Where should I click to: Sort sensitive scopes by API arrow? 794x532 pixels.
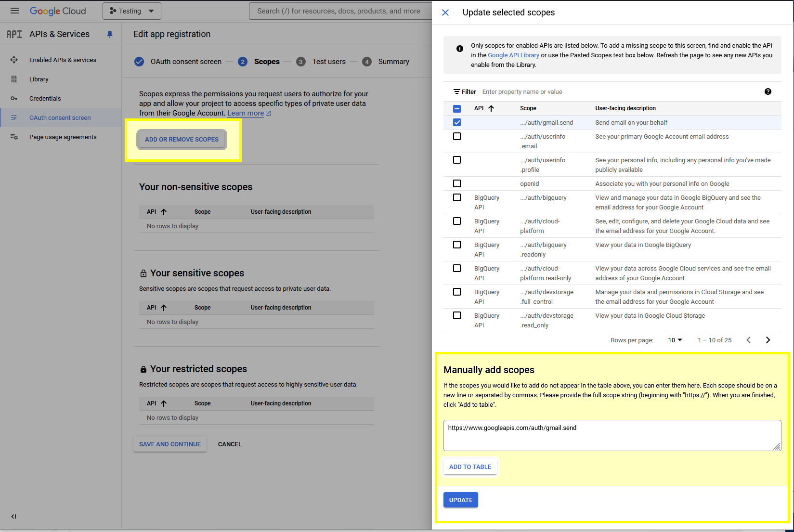(164, 308)
